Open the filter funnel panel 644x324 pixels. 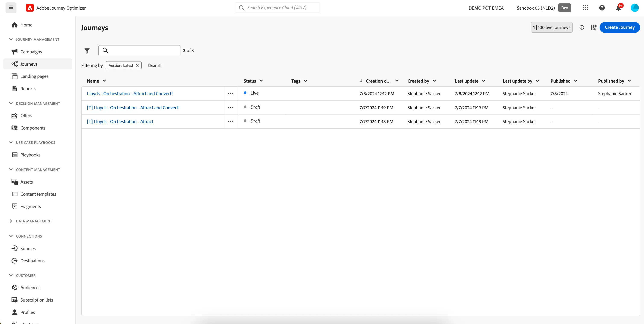pos(87,51)
